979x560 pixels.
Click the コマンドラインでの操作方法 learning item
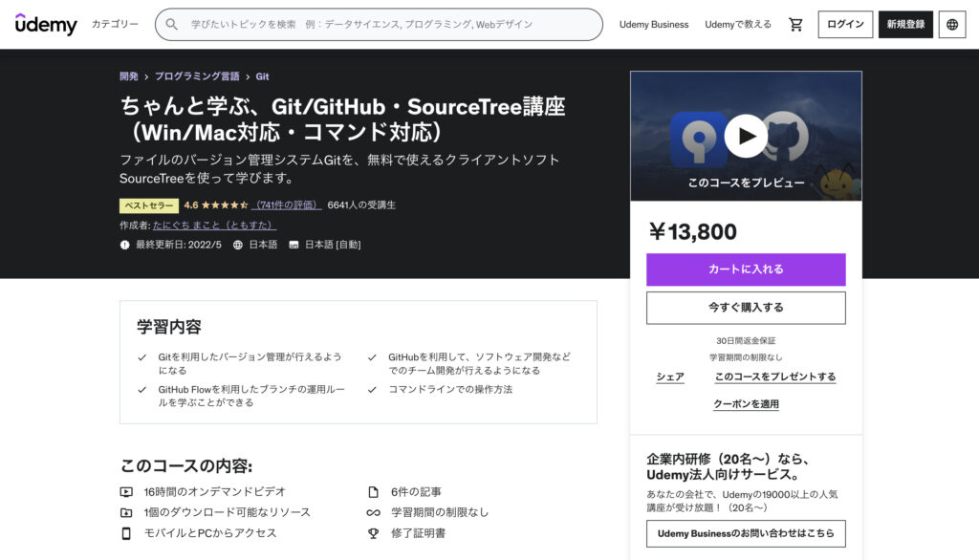coord(450,390)
